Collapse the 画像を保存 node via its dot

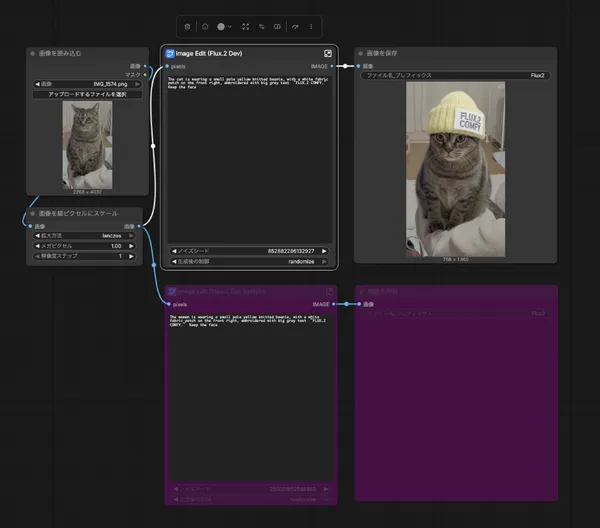(x=362, y=53)
